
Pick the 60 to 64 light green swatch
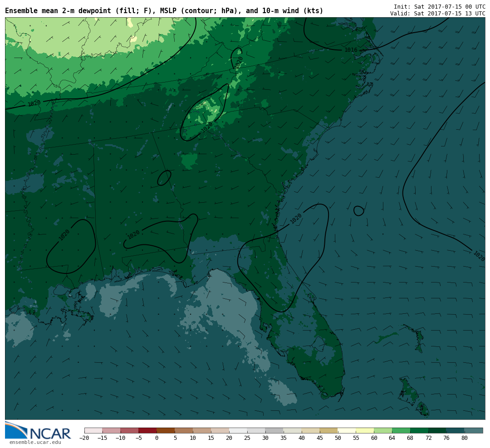pyautogui.click(x=383, y=430)
